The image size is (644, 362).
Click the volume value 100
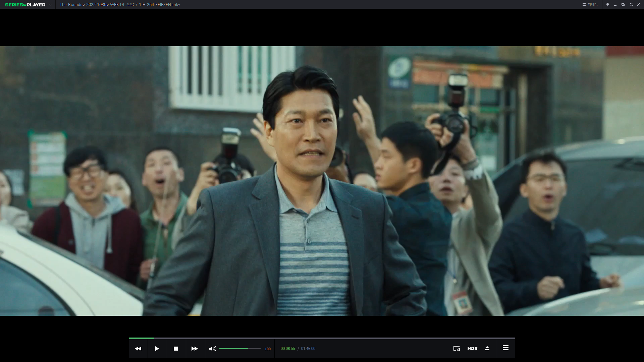(268, 349)
